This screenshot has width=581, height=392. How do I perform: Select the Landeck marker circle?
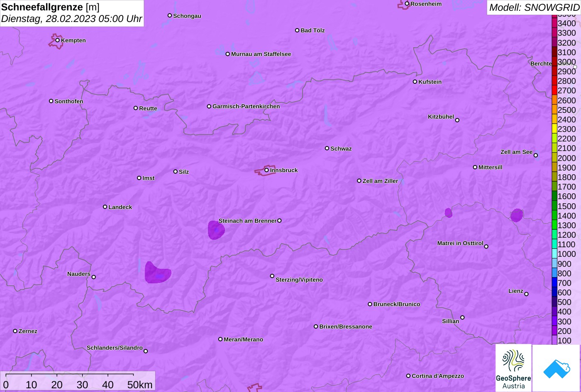coord(105,207)
